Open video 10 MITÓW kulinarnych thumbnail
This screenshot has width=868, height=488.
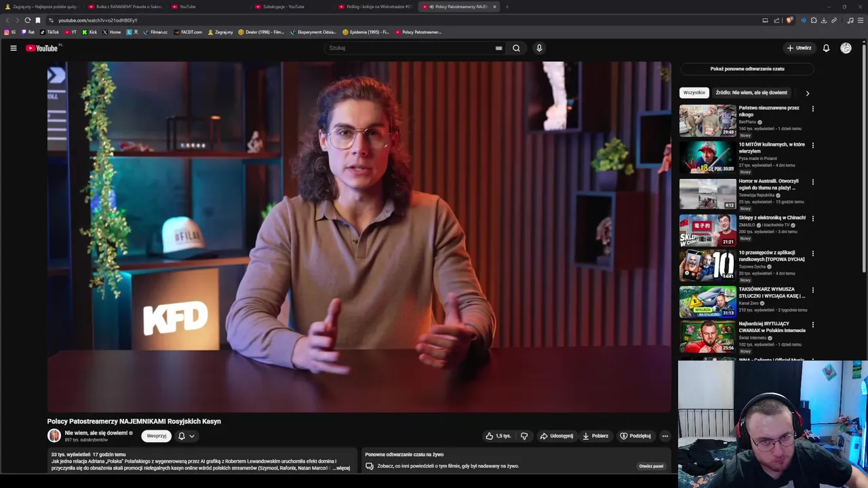pos(708,157)
